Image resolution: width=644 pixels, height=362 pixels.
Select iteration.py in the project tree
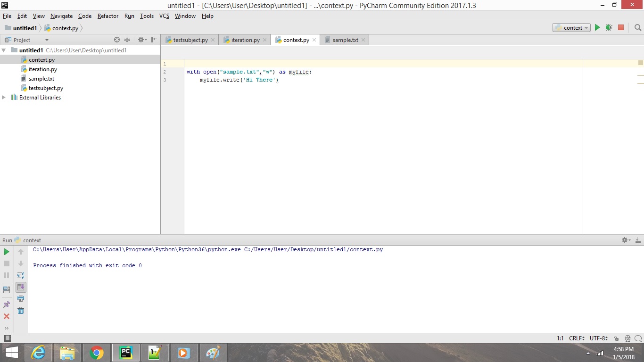click(42, 69)
